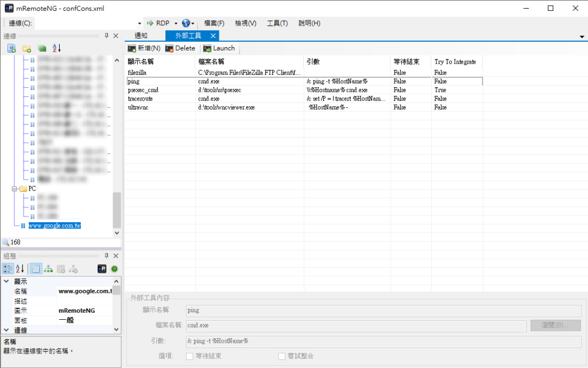This screenshot has height=368, width=588.
Task: Select the filezilla external tool row
Action: (x=303, y=72)
